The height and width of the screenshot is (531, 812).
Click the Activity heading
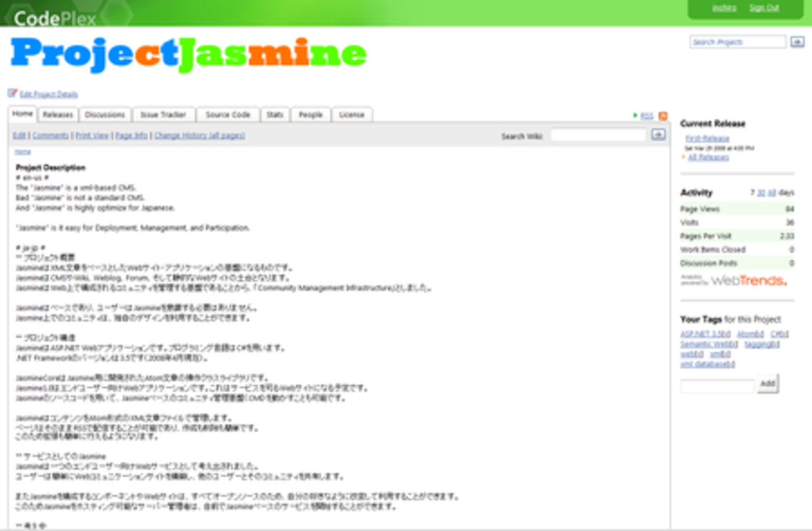point(696,193)
